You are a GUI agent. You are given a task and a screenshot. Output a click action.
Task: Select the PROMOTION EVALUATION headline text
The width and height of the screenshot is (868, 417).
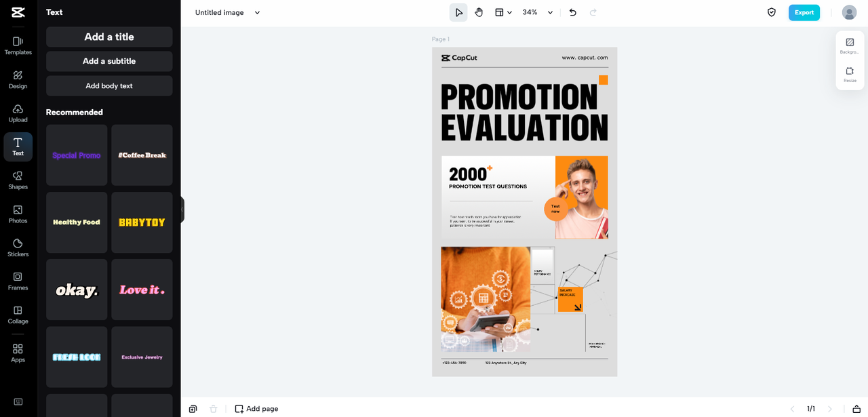(524, 113)
